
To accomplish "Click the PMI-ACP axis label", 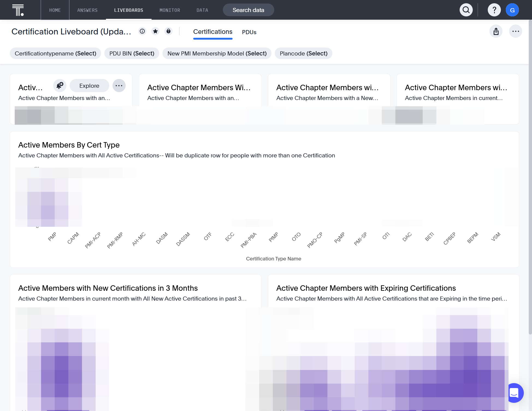I will (x=93, y=240).
